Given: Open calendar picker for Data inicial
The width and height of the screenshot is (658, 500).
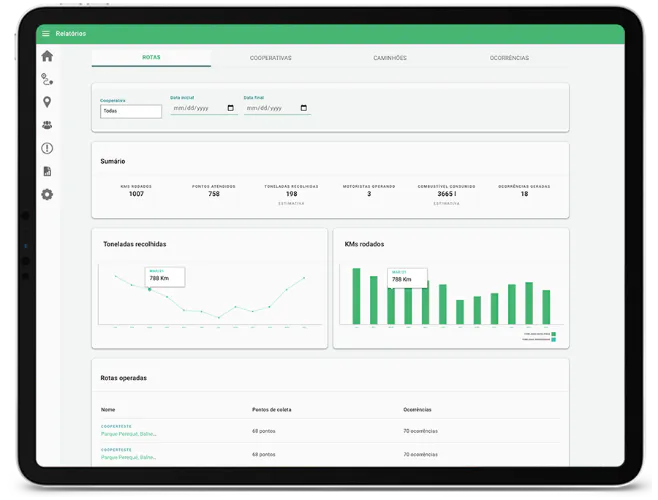Looking at the screenshot, I should click(x=232, y=108).
